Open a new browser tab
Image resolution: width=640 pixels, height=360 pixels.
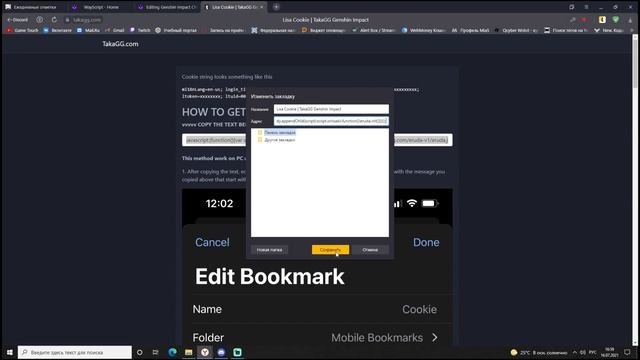pyautogui.click(x=276, y=7)
